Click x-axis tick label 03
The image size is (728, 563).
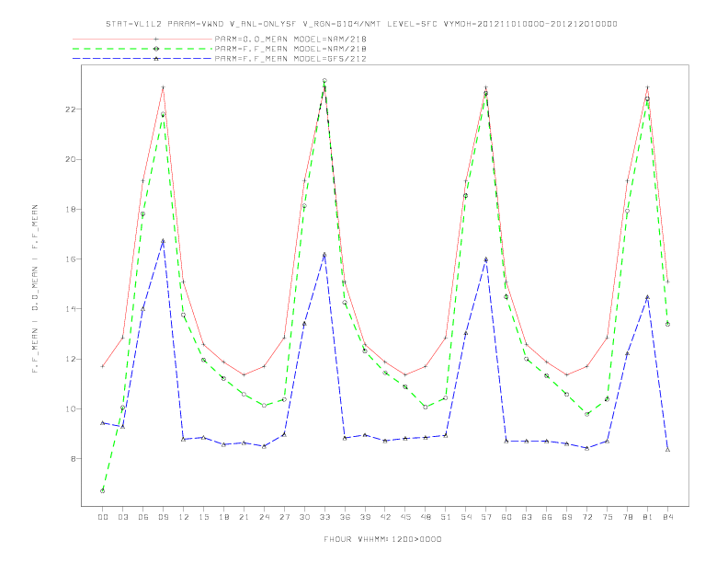122,517
